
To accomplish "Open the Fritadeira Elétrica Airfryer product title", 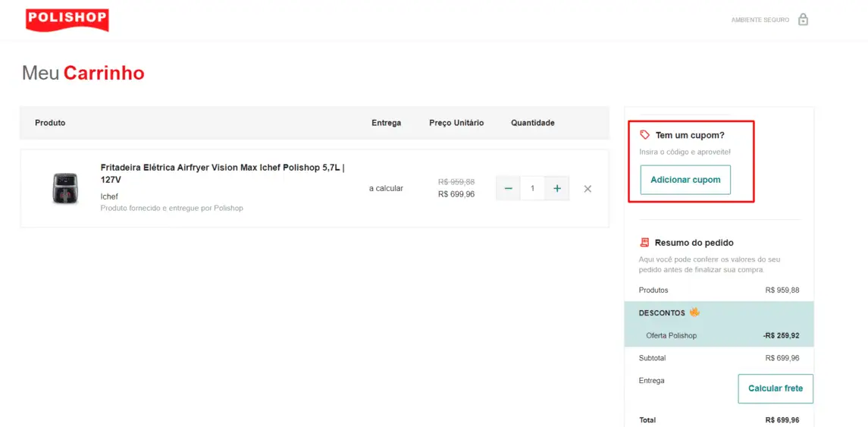I will pyautogui.click(x=224, y=174).
